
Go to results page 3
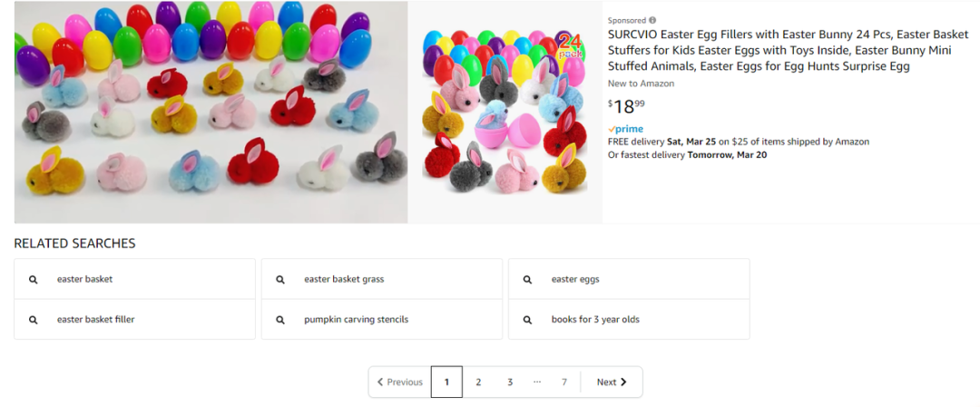click(510, 382)
